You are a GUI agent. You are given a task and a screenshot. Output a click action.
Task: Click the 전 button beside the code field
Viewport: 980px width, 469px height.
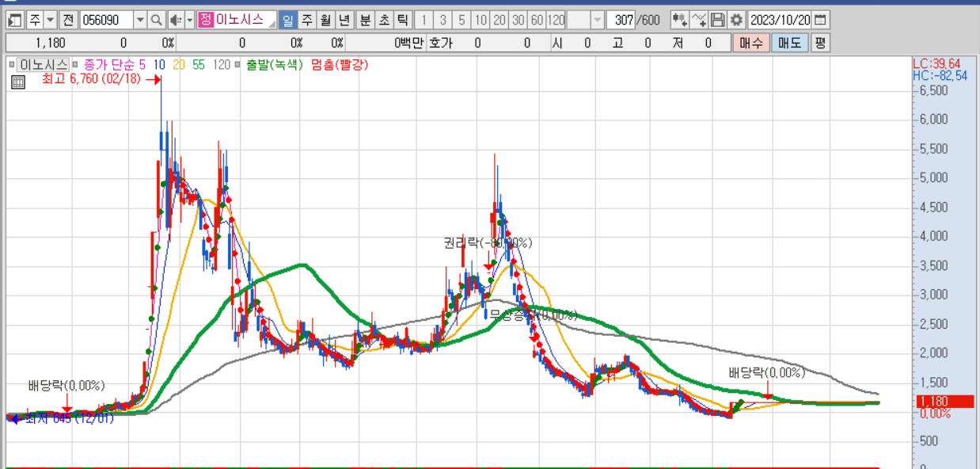[68, 20]
